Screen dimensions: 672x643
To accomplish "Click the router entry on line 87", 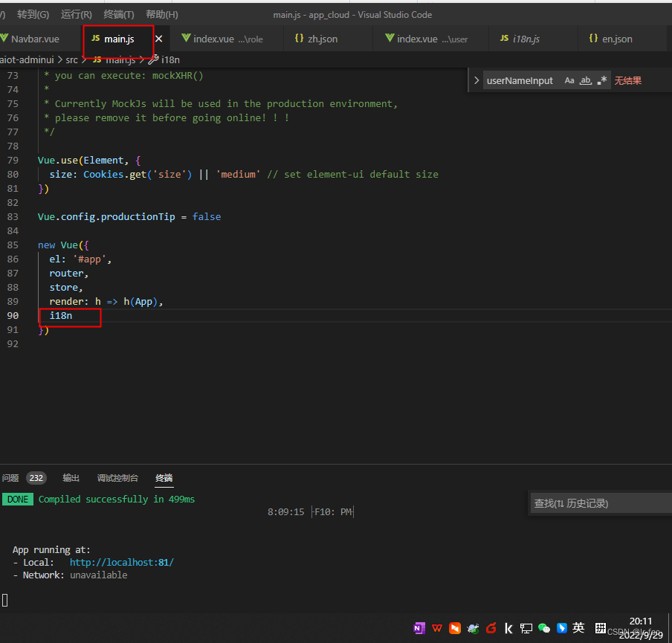I will pos(68,274).
